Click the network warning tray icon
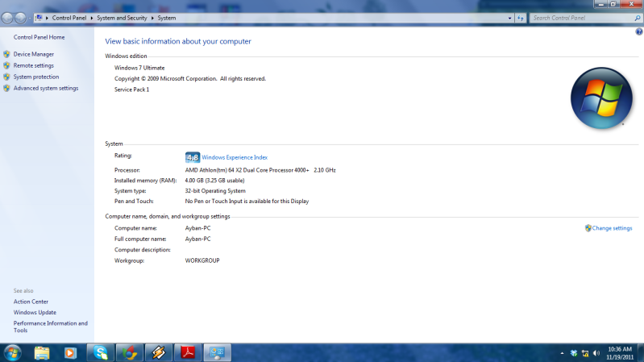The height and width of the screenshot is (362, 644). point(585,353)
